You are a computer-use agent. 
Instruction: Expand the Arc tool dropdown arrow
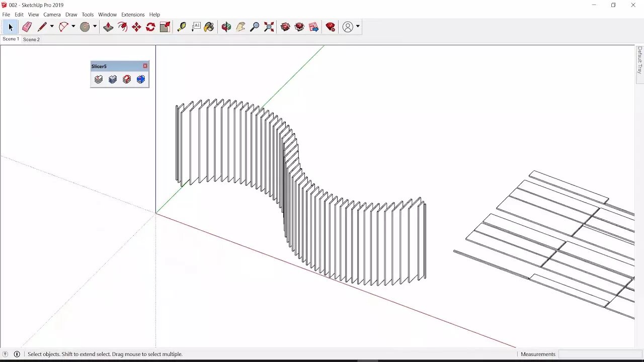tap(73, 27)
